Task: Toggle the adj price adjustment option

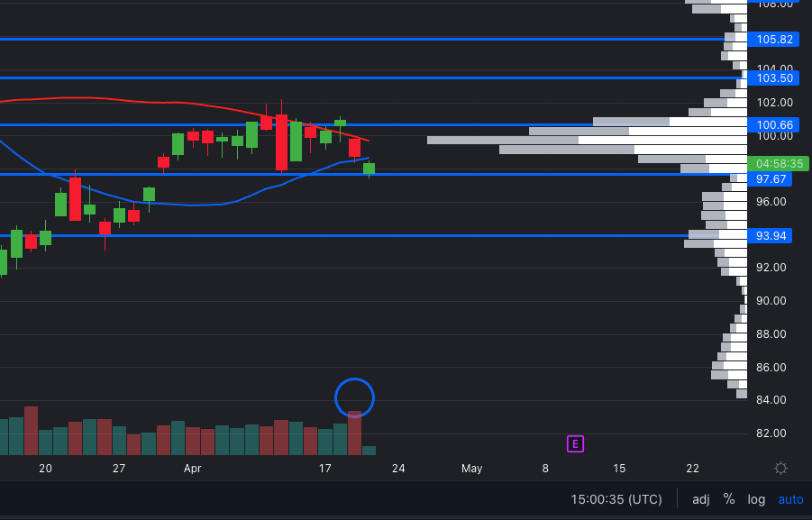Action: [x=700, y=500]
